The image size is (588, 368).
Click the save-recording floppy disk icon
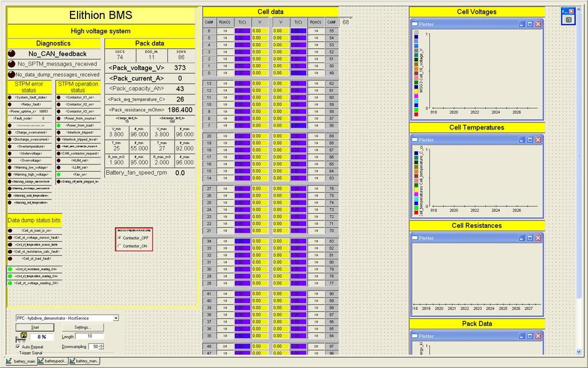coord(24,336)
